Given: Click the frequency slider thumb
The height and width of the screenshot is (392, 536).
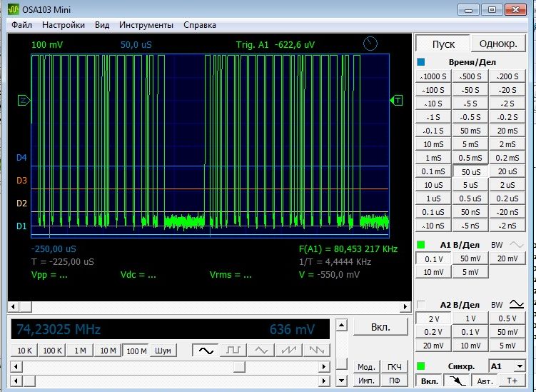Looking at the screenshot, I should pos(239,367).
